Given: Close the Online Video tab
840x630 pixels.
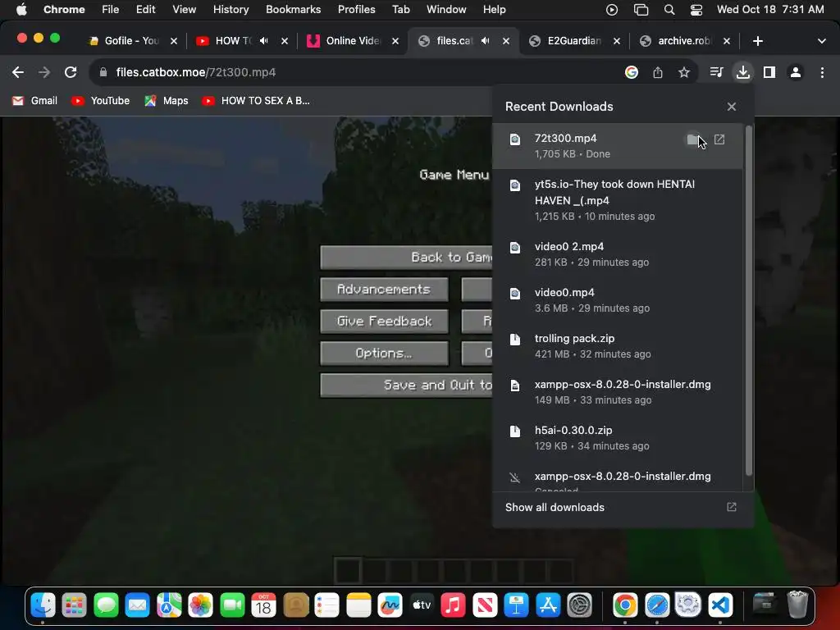Looking at the screenshot, I should pos(395,41).
